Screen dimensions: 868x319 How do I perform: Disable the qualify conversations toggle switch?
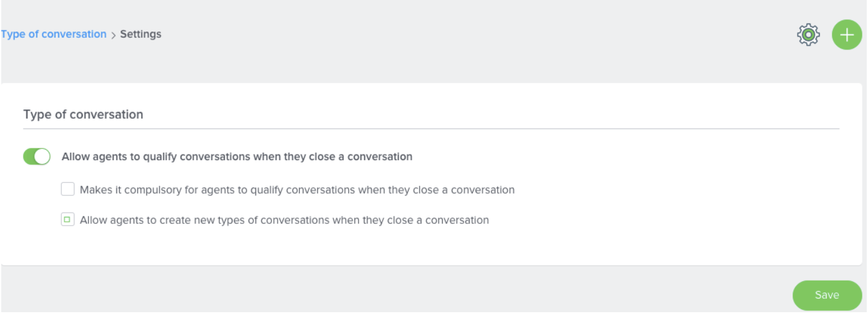point(36,157)
